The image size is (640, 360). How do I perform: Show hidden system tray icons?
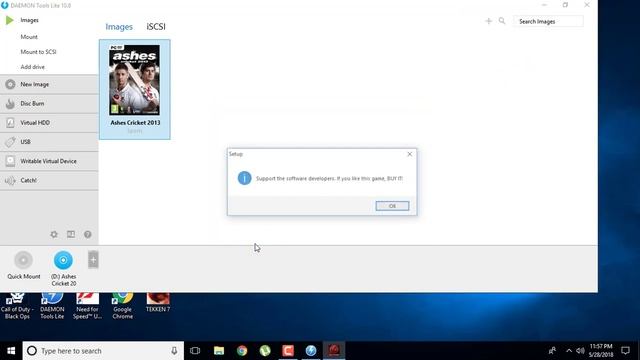(569, 351)
